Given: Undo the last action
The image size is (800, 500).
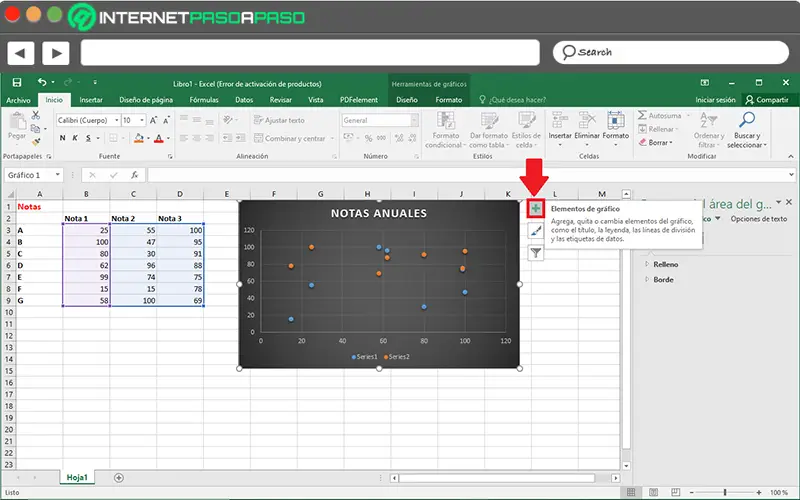Looking at the screenshot, I should [42, 82].
